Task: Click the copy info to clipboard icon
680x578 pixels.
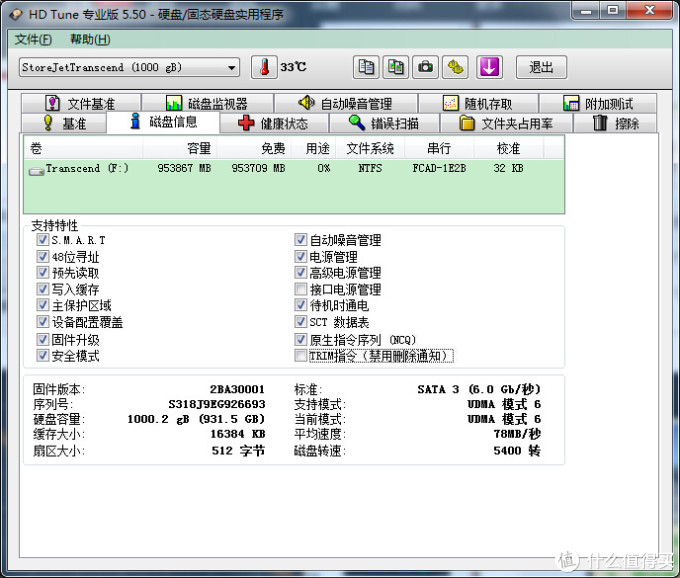Action: (366, 67)
